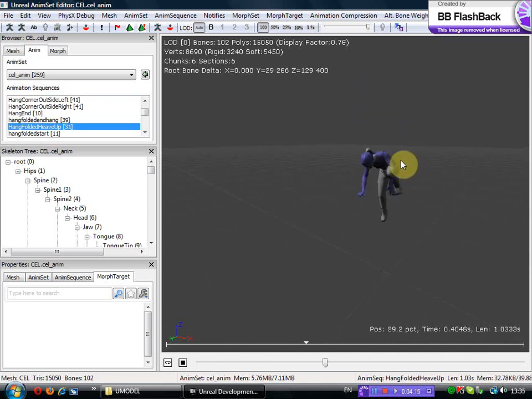Image resolution: width=532 pixels, height=399 pixels.
Task: Collapse the Spine (2) tree node
Action: coord(28,180)
